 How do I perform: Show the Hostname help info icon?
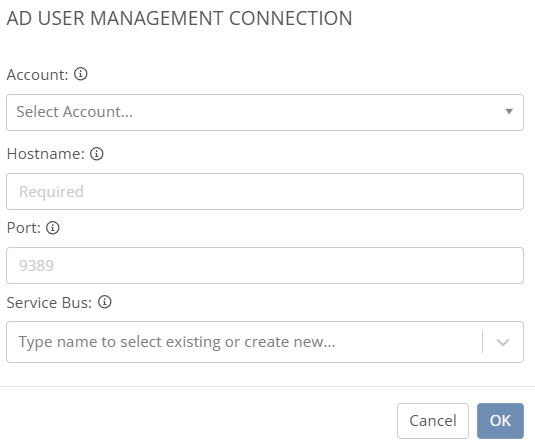[x=97, y=154]
